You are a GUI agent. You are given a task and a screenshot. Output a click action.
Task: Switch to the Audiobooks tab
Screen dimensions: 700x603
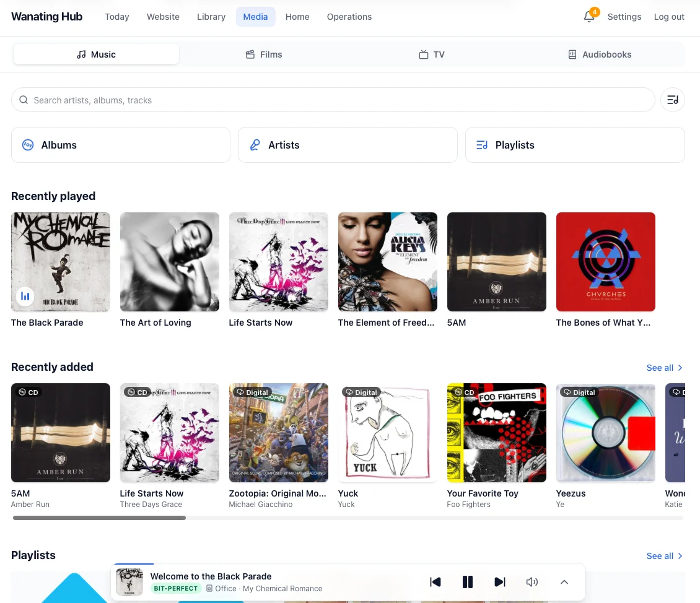(x=600, y=54)
